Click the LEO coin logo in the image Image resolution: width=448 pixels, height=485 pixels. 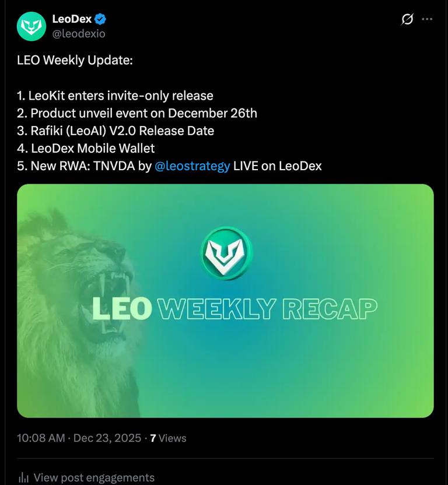coord(226,254)
